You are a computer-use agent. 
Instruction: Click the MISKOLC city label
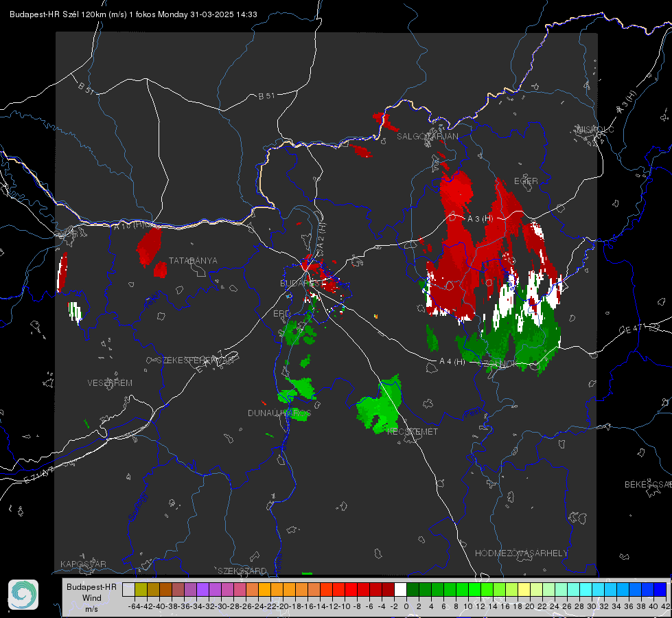coord(596,130)
